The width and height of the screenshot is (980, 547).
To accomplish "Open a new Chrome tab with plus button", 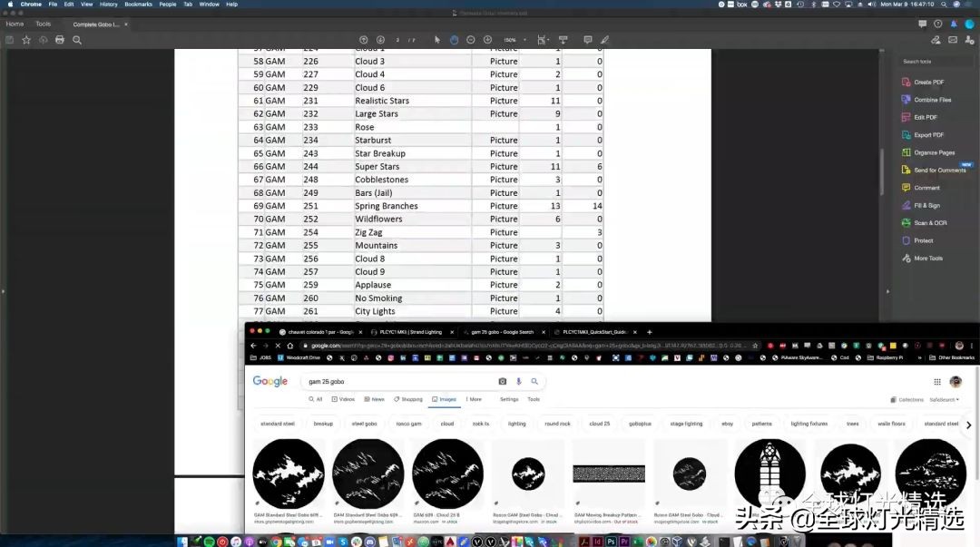I will (x=649, y=332).
